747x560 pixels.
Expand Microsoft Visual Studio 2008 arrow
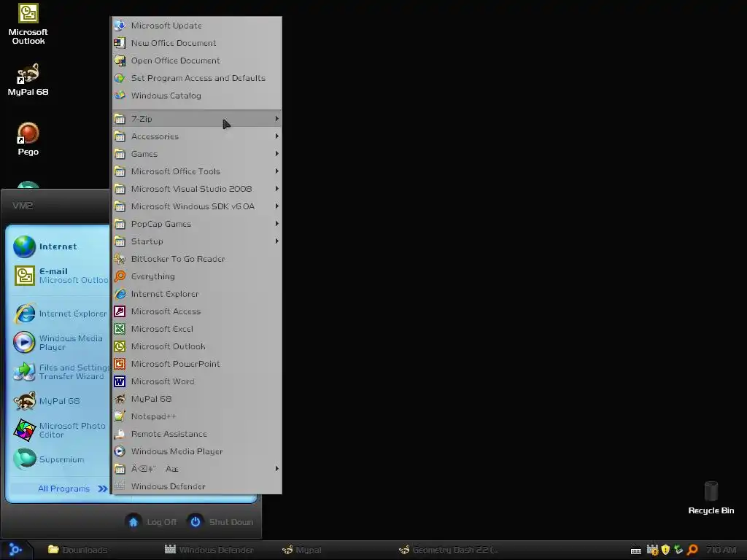point(276,189)
